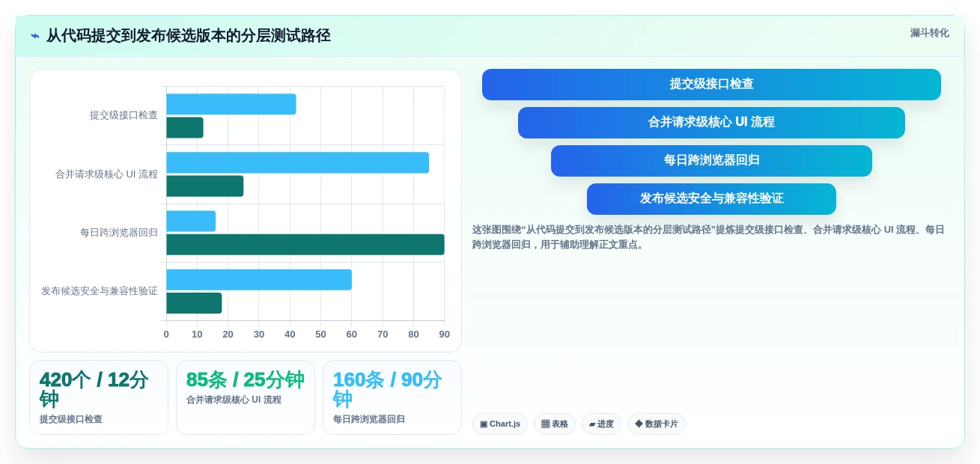Click the light blue bar for 合并请求级核心 UI 流程
The image size is (980, 464).
pyautogui.click(x=298, y=162)
